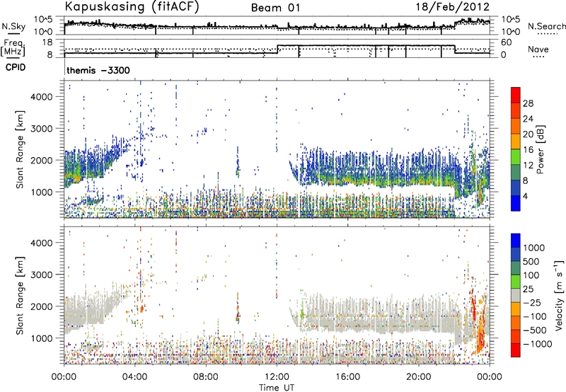Click the 'Time UT' axis title

click(x=277, y=388)
